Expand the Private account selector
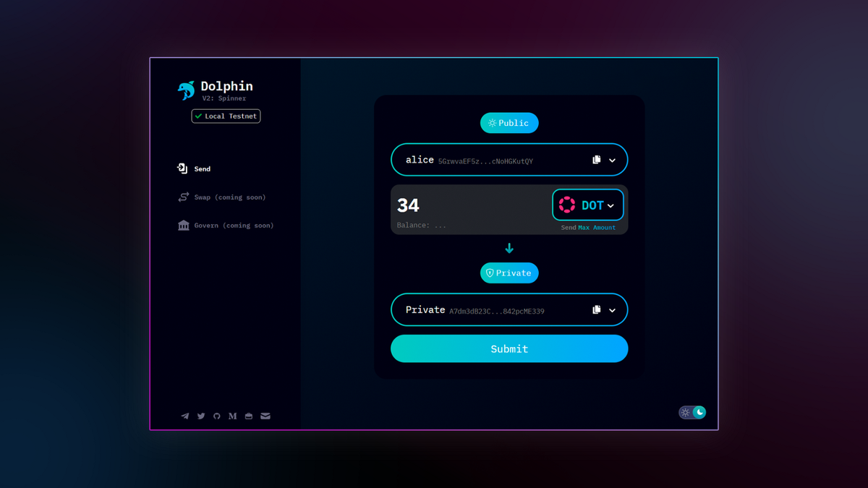Screen dimensions: 868x488 (612, 309)
